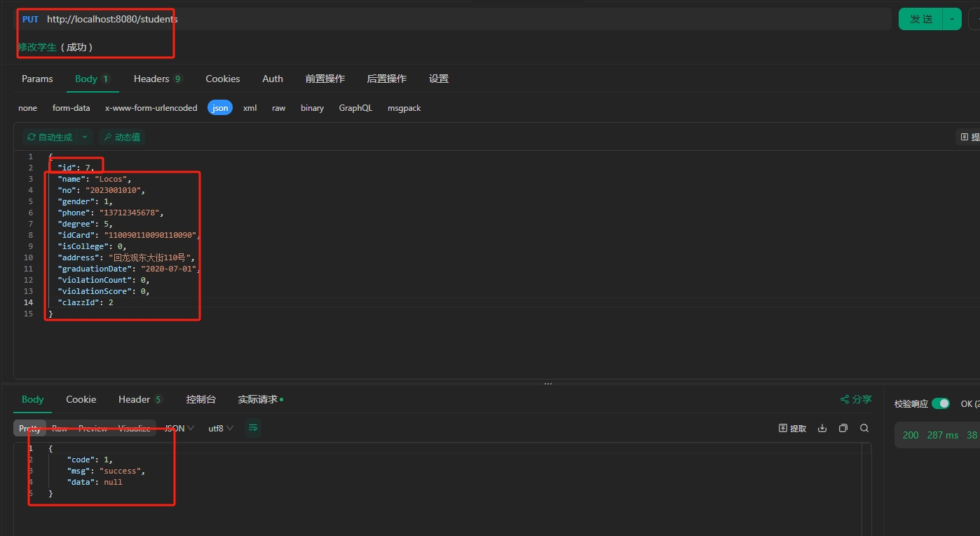Select the form-data body type

tap(71, 108)
